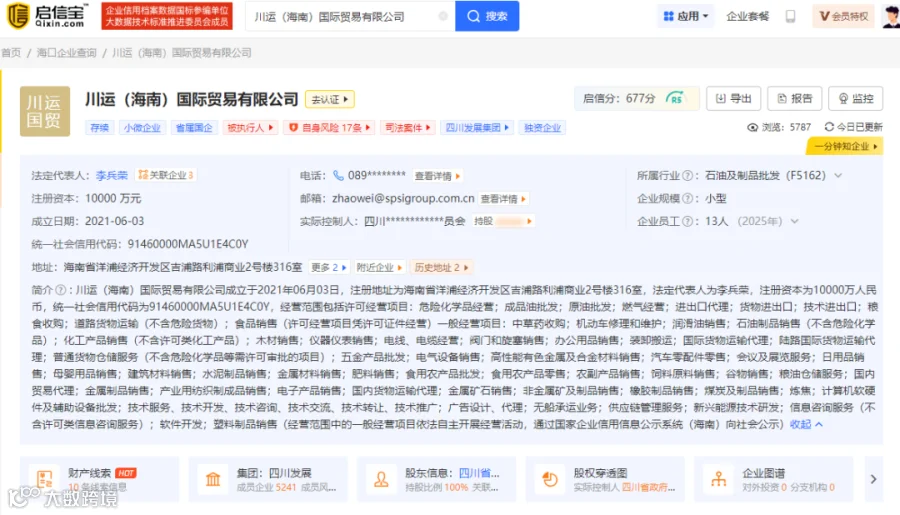The width and height of the screenshot is (900, 515).
Task: Collapse the intro with 收起
Action: tap(806, 424)
